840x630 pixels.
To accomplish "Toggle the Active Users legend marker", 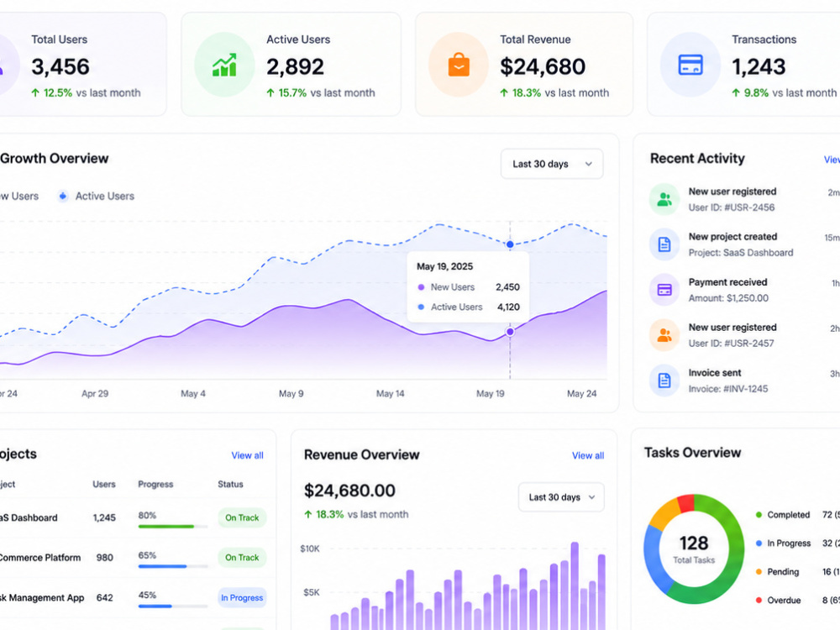I will click(x=63, y=196).
